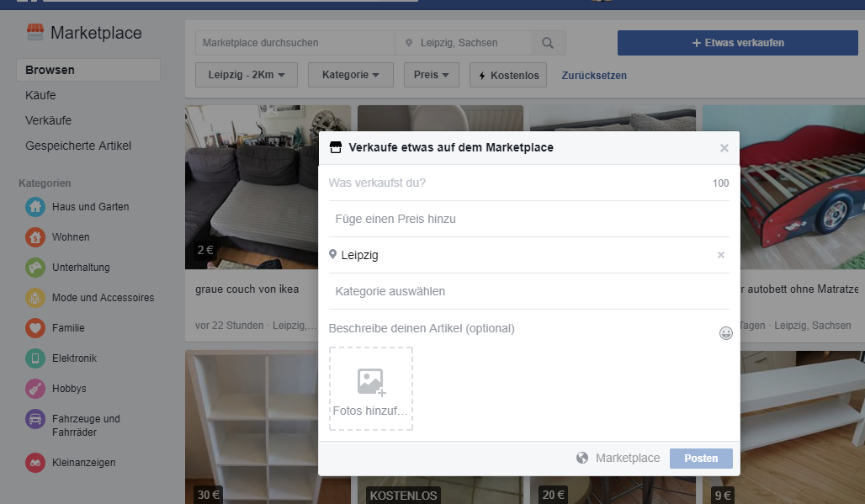865x504 pixels.
Task: Open the Hobbys category icon
Action: click(x=35, y=389)
